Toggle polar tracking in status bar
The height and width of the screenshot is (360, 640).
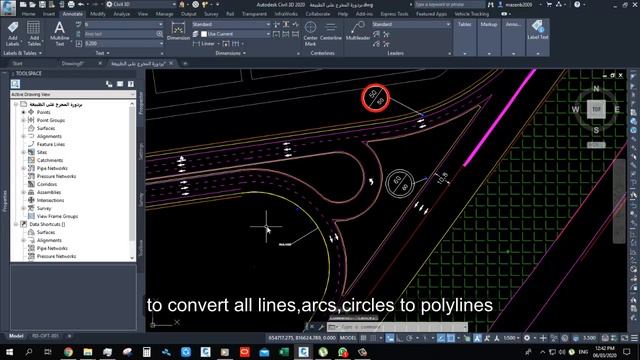tap(409, 338)
